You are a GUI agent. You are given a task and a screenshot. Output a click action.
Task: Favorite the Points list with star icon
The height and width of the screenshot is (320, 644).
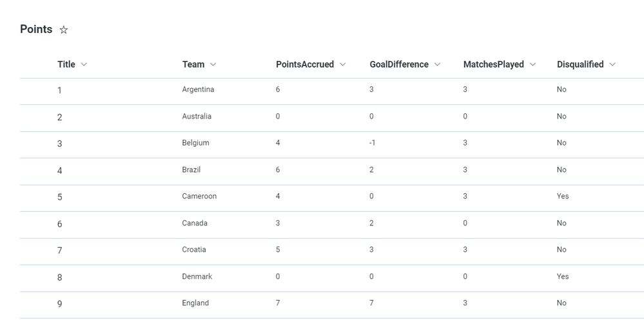point(64,30)
